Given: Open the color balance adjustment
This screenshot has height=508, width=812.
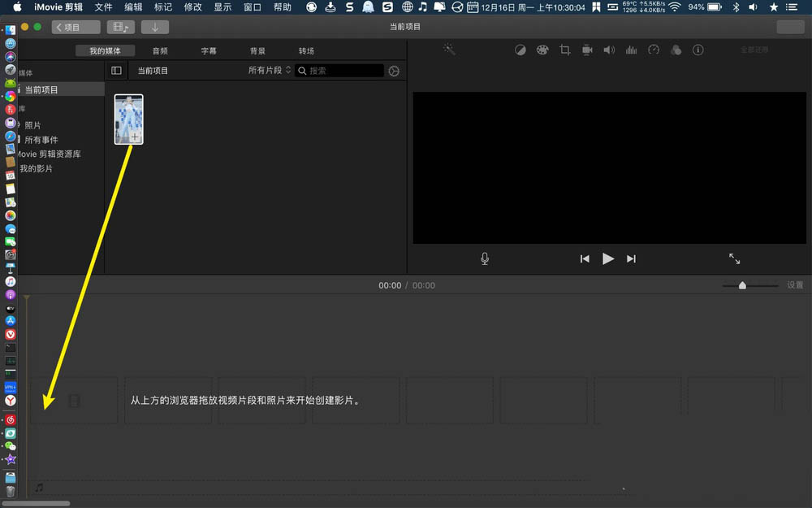Looking at the screenshot, I should pos(520,50).
